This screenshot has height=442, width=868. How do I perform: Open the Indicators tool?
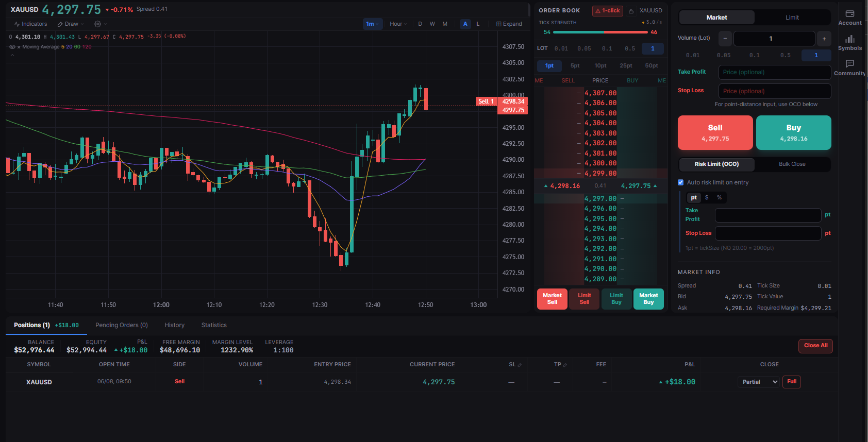[x=30, y=24]
